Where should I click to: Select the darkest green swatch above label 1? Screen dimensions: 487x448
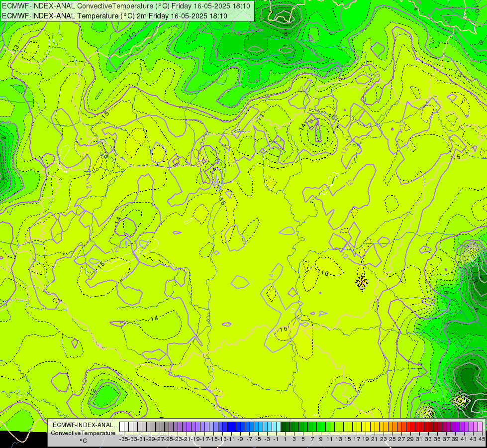tap(283, 427)
